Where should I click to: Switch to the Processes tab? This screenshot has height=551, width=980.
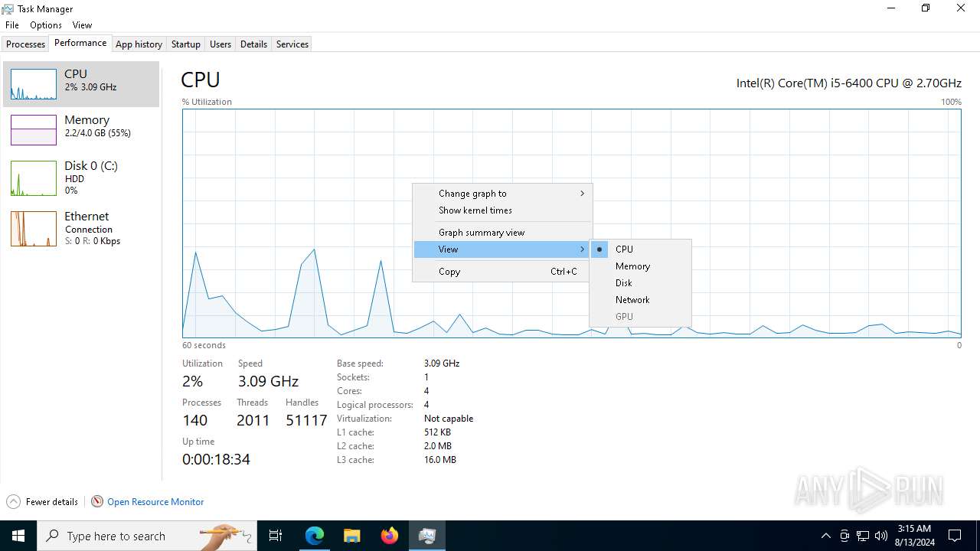(x=25, y=44)
